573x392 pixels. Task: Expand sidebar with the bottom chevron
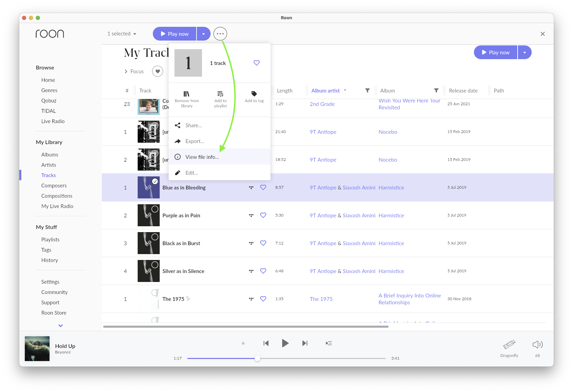(x=61, y=326)
